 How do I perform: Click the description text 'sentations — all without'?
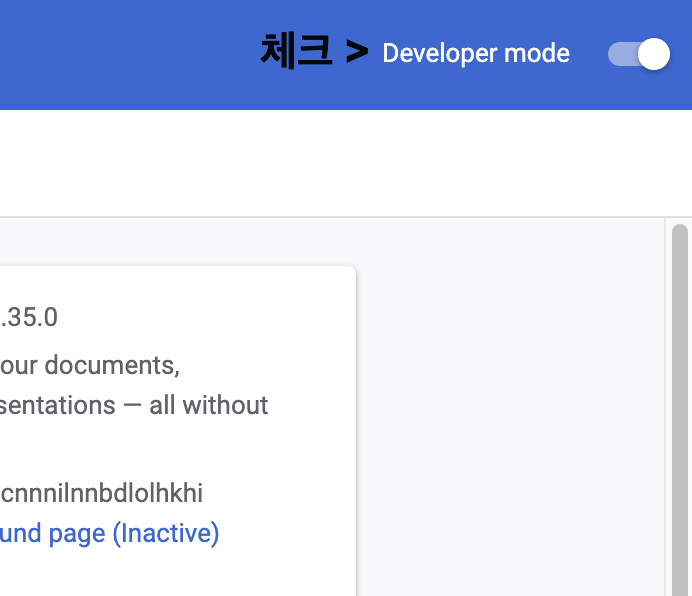click(x=134, y=405)
